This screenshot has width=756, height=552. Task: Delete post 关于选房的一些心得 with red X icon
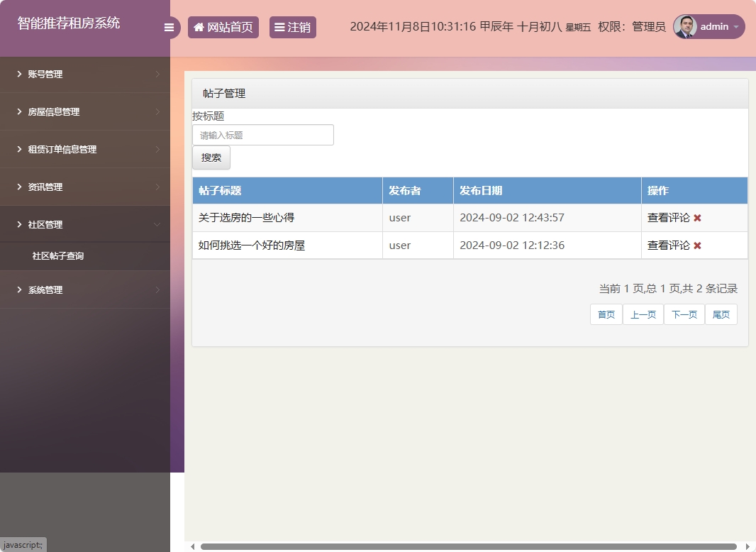coord(696,218)
